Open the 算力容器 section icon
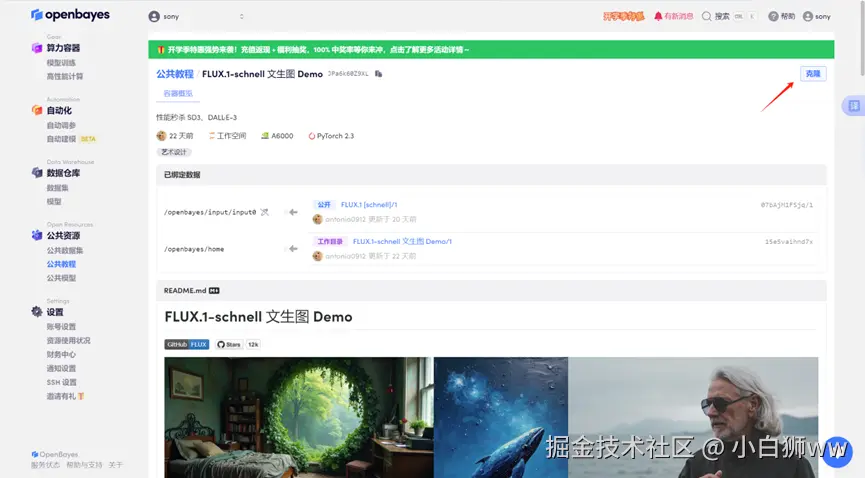865x478 pixels. tap(37, 48)
